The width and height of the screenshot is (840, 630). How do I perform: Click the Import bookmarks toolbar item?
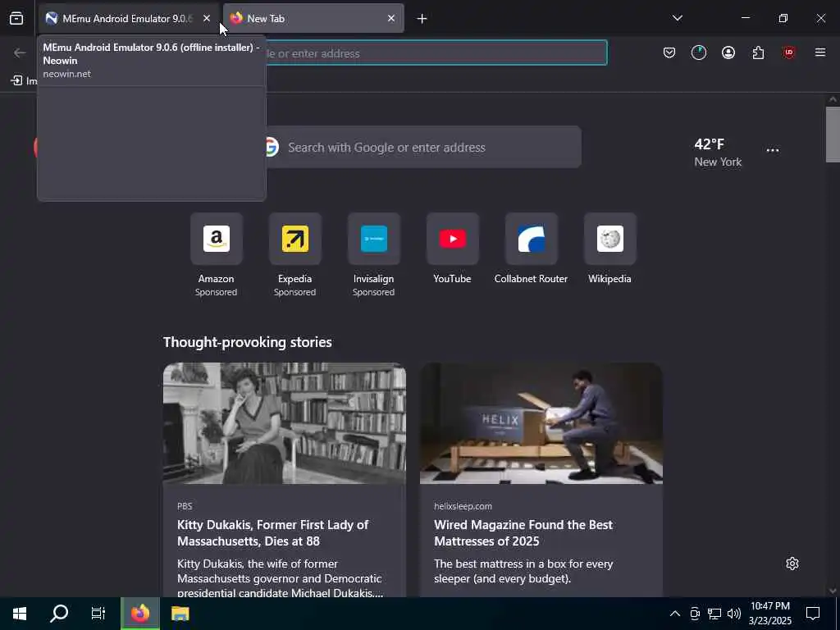click(24, 81)
